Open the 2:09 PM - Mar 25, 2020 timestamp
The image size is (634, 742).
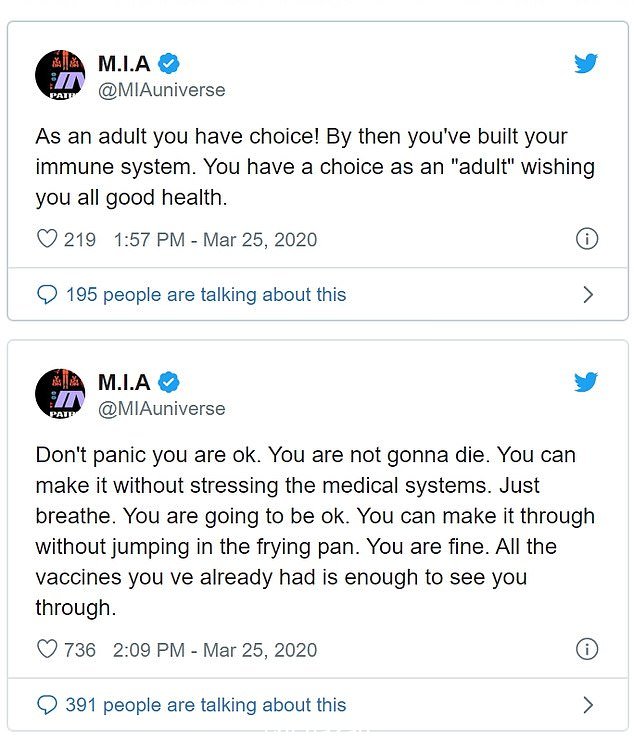[x=215, y=650]
